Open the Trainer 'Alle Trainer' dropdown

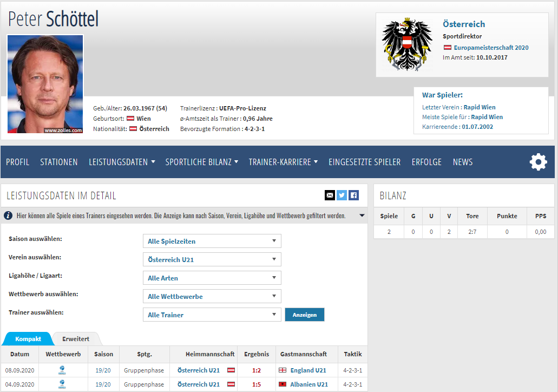[x=212, y=315]
